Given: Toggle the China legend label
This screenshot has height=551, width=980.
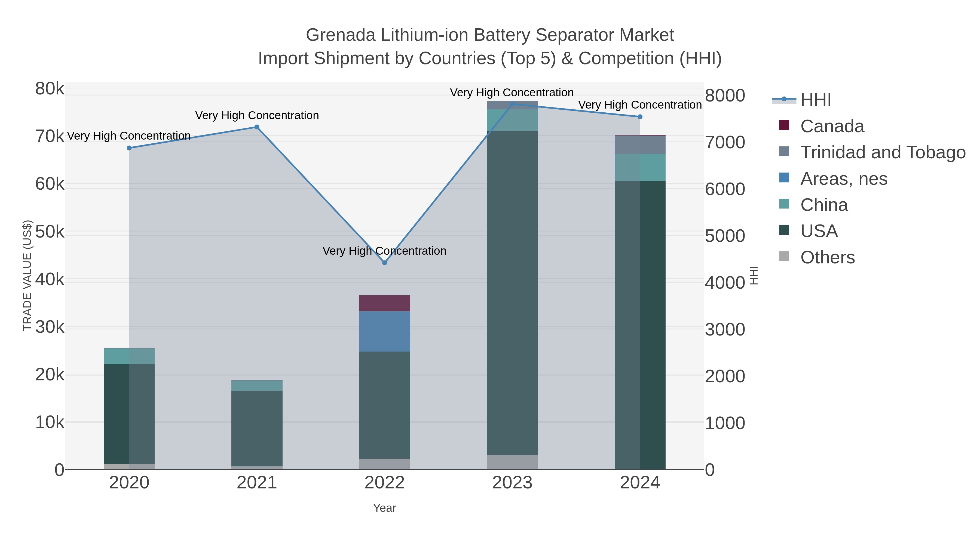Looking at the screenshot, I should pos(824,205).
